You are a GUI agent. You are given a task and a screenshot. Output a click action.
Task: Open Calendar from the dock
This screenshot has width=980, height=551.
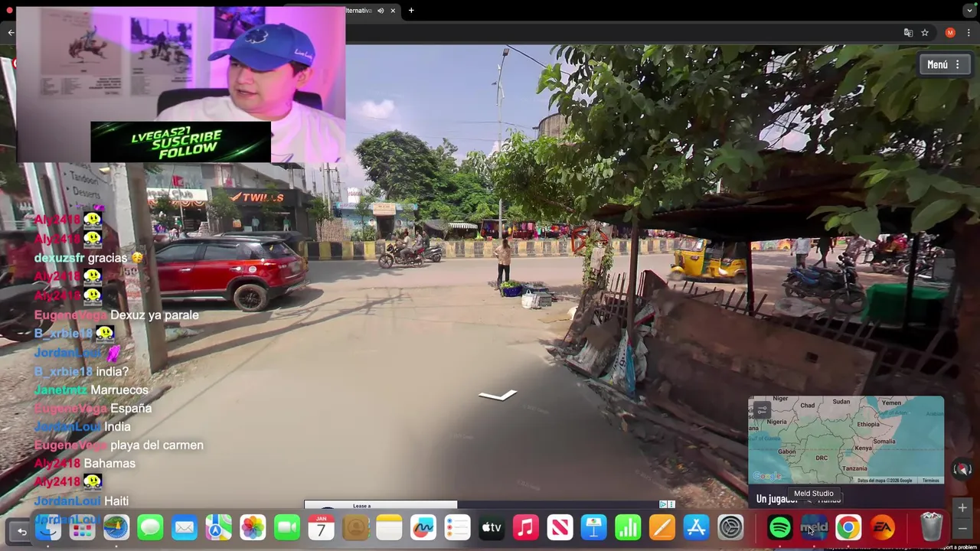pos(321,528)
